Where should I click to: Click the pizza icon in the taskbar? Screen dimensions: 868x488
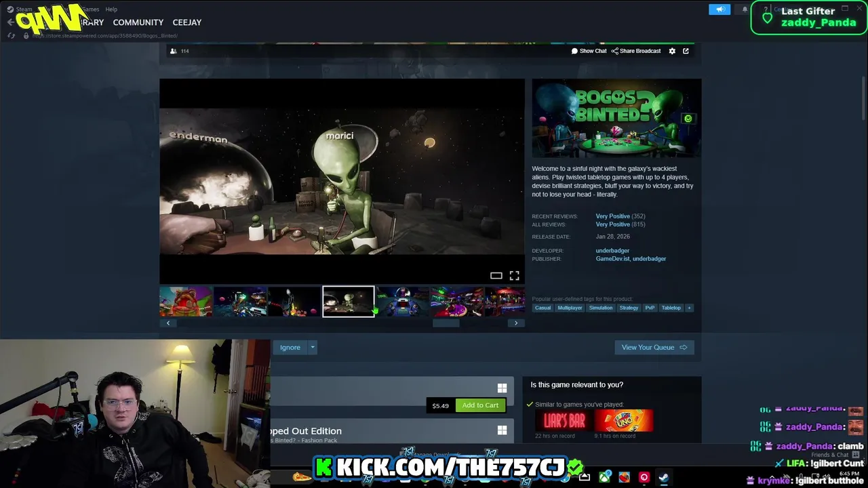click(x=302, y=477)
